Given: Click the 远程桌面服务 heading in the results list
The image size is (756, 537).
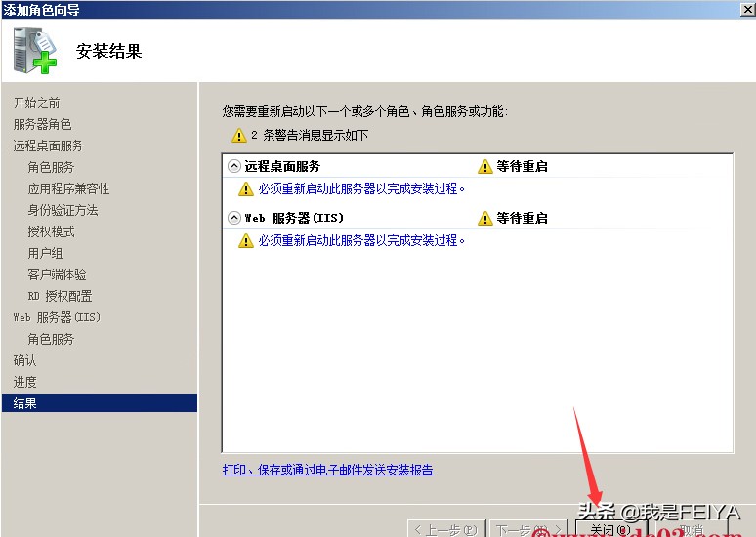Looking at the screenshot, I should pyautogui.click(x=282, y=166).
